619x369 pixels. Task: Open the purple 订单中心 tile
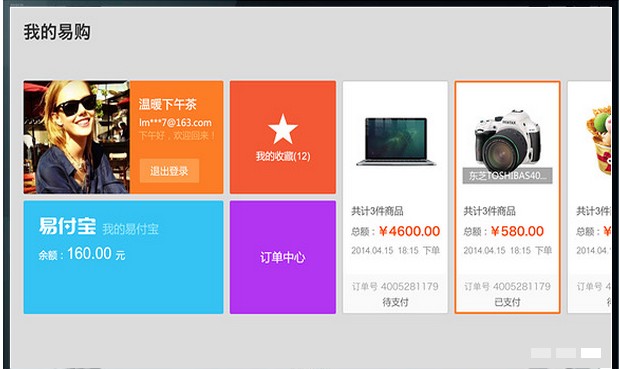(283, 257)
